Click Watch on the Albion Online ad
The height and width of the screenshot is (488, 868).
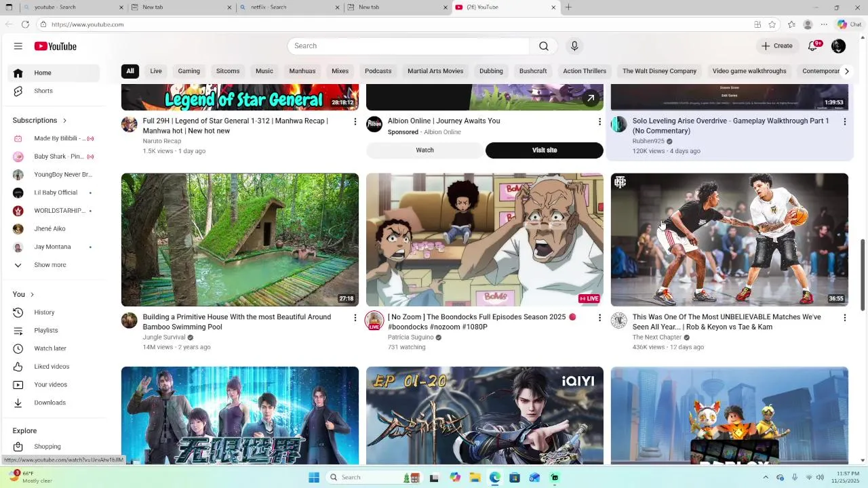[425, 150]
